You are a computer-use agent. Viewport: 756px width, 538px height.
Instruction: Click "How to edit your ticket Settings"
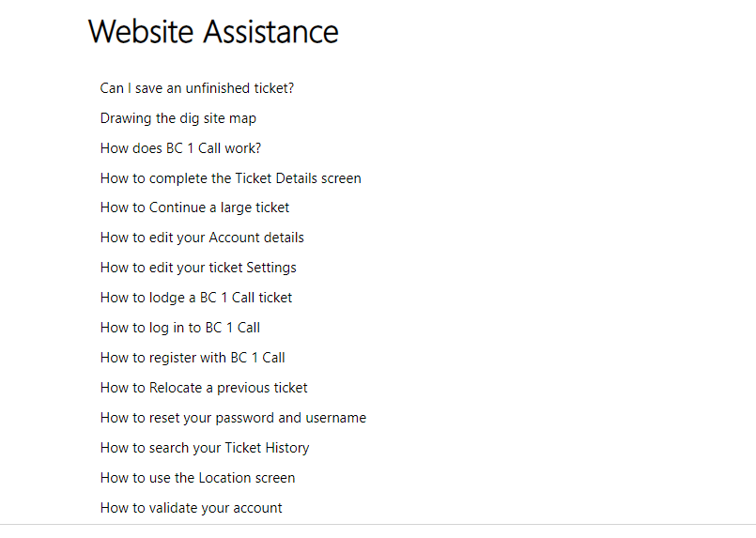[198, 268]
